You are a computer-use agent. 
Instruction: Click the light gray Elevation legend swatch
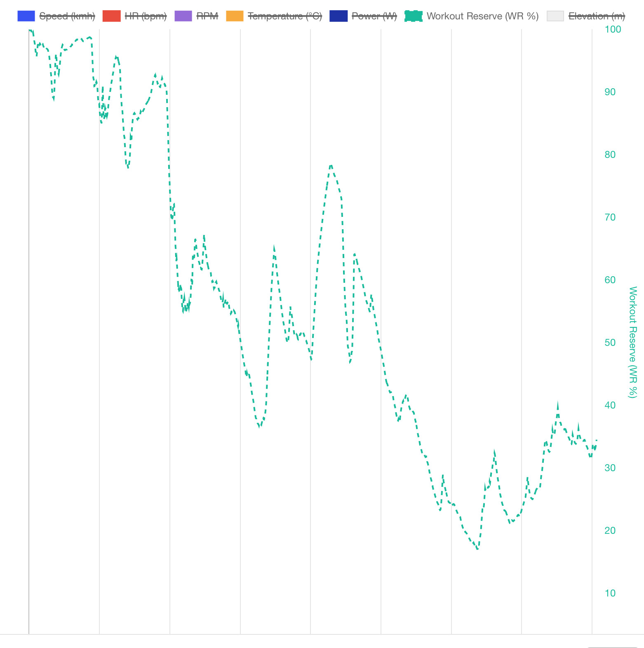click(555, 16)
